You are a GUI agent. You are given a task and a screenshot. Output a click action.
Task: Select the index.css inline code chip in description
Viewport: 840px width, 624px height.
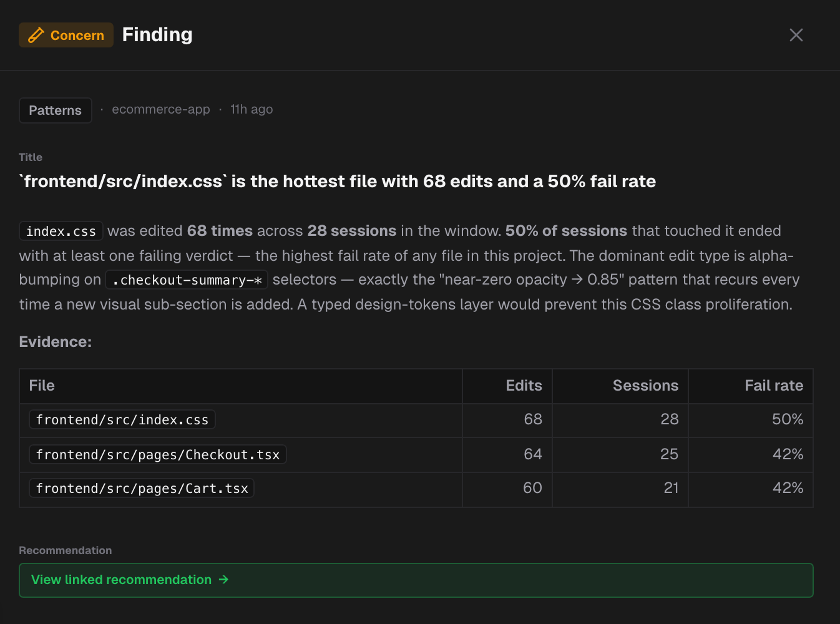pos(61,231)
